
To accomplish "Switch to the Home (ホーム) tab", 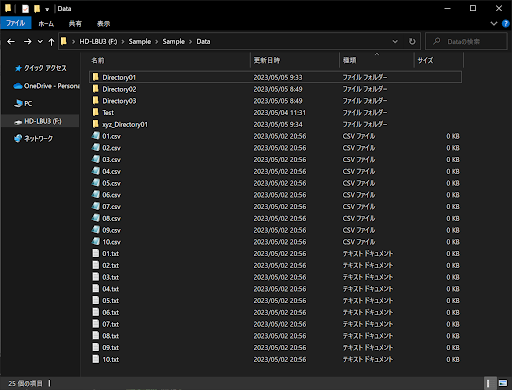I will [46, 24].
